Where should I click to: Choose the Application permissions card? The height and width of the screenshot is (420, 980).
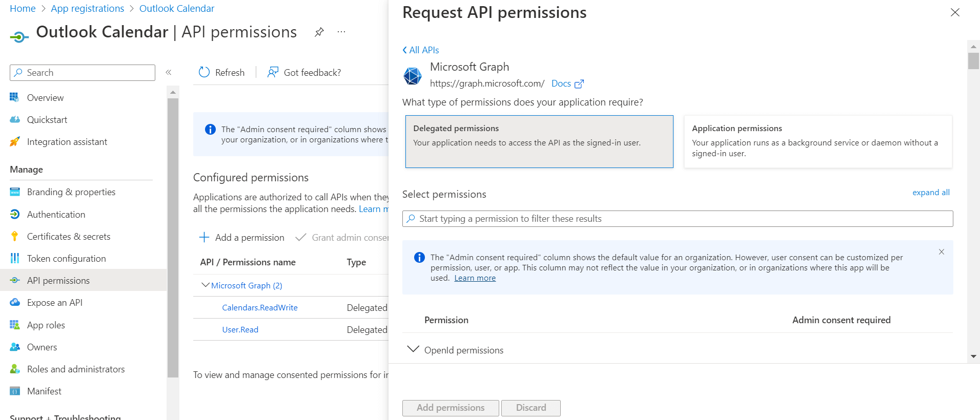818,141
